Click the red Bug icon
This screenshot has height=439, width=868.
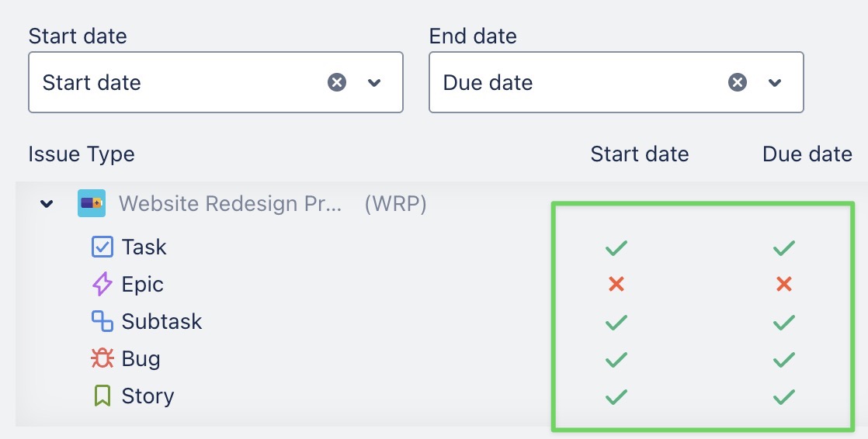coord(102,358)
